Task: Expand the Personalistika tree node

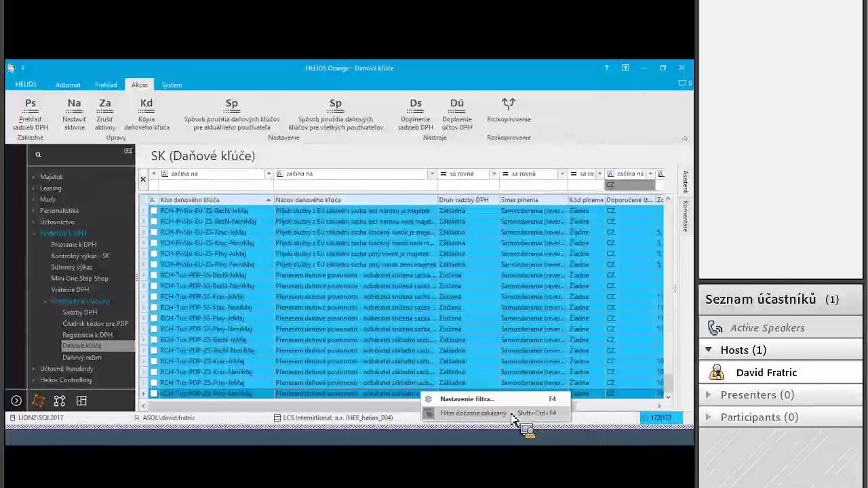Action: coord(34,211)
